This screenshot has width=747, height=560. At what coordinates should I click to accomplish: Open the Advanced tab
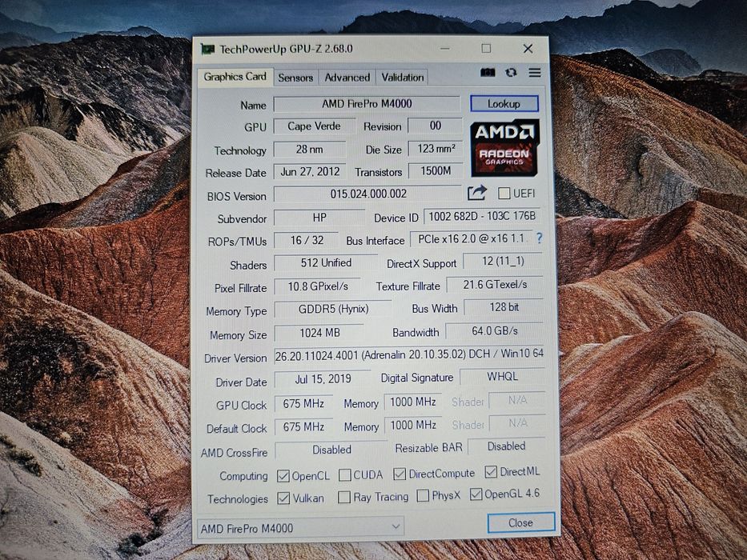tap(347, 78)
